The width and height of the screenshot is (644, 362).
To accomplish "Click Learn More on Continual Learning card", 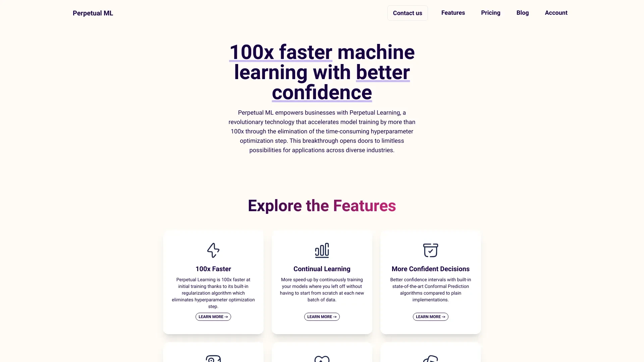I will coord(322,316).
